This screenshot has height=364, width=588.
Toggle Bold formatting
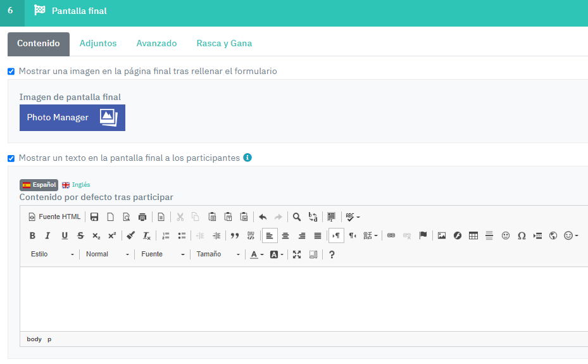[x=32, y=235]
